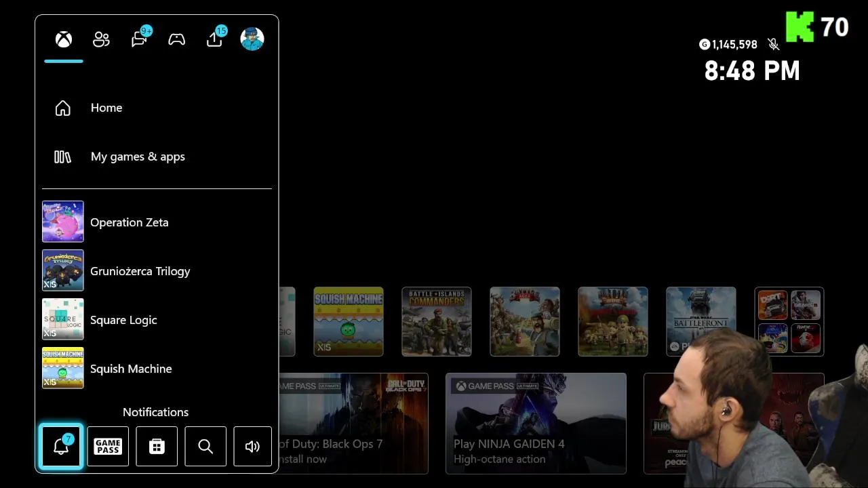Select the Xbox logo tab in the guide
This screenshot has height=488, width=868.
click(x=64, y=39)
